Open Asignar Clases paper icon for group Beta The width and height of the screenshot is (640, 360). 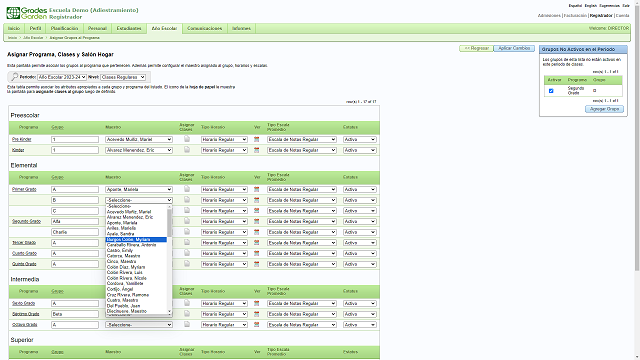(x=187, y=313)
